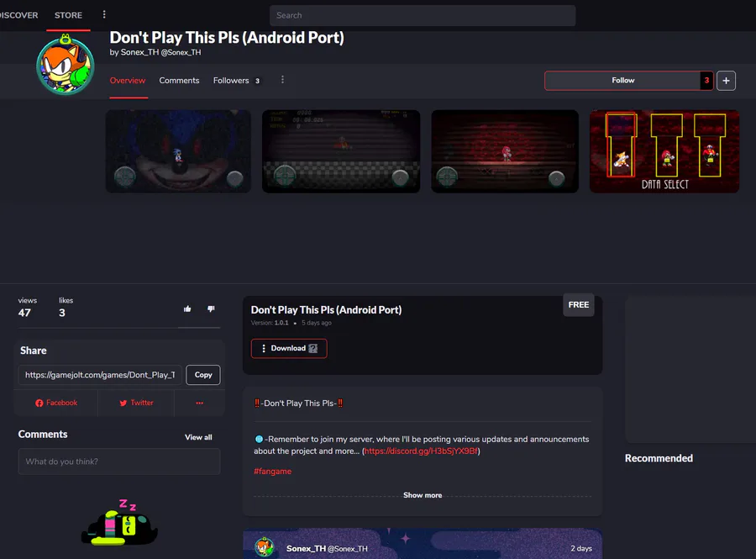Open the Followers tab
Screen dimensions: 756x559
click(237, 81)
